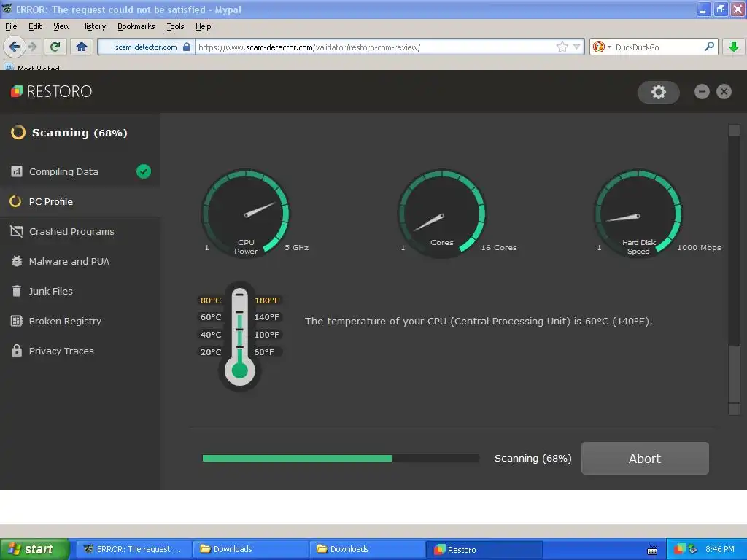The image size is (747, 560).
Task: Click the browser Forward arrow
Action: click(32, 47)
